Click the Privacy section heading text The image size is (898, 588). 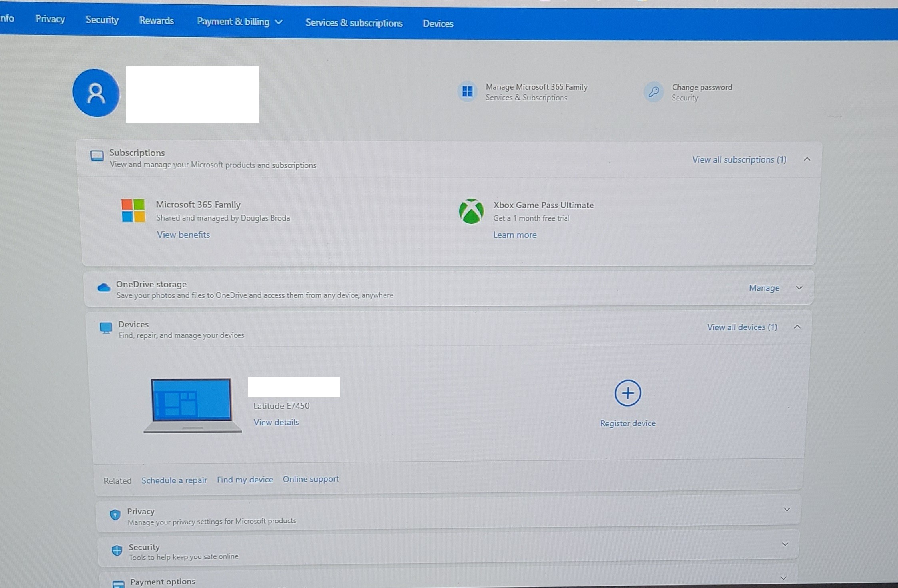click(x=141, y=511)
